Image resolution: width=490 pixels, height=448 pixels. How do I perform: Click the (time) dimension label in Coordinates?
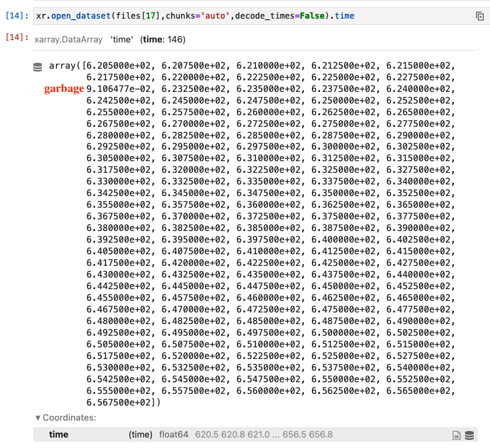pos(141,435)
